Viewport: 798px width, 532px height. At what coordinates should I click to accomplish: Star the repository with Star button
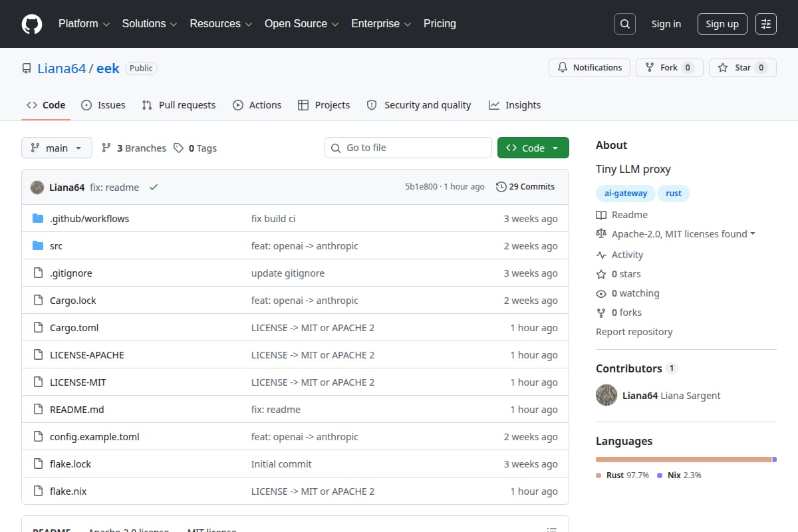coord(743,68)
